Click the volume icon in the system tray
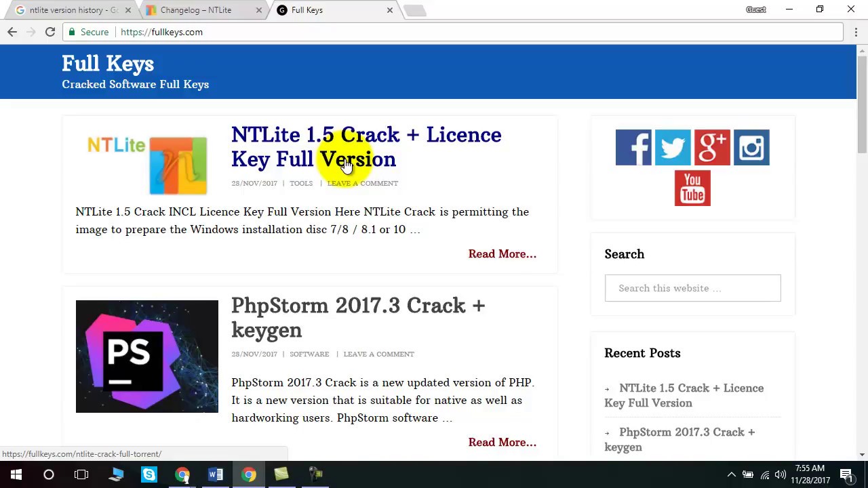Viewport: 868px width, 488px height. (x=778, y=474)
